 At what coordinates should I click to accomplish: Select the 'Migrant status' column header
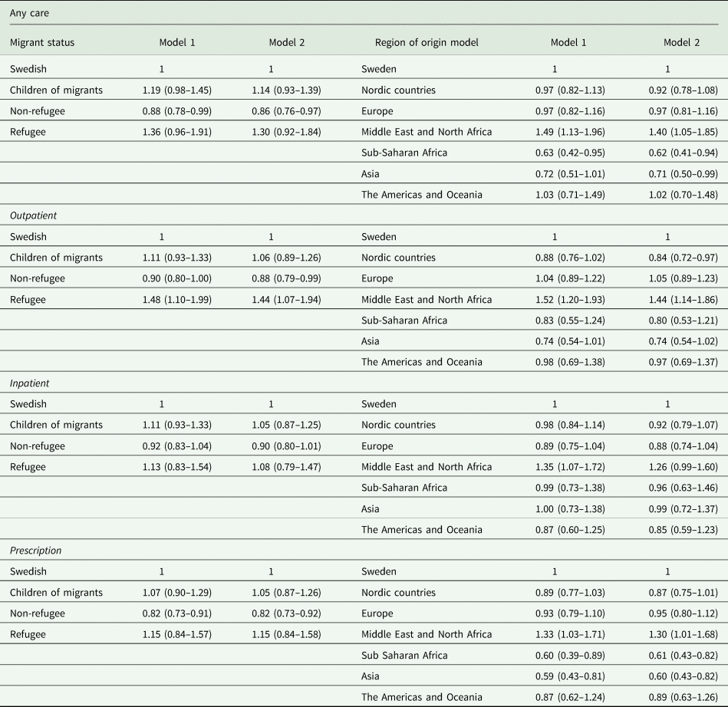(42, 43)
